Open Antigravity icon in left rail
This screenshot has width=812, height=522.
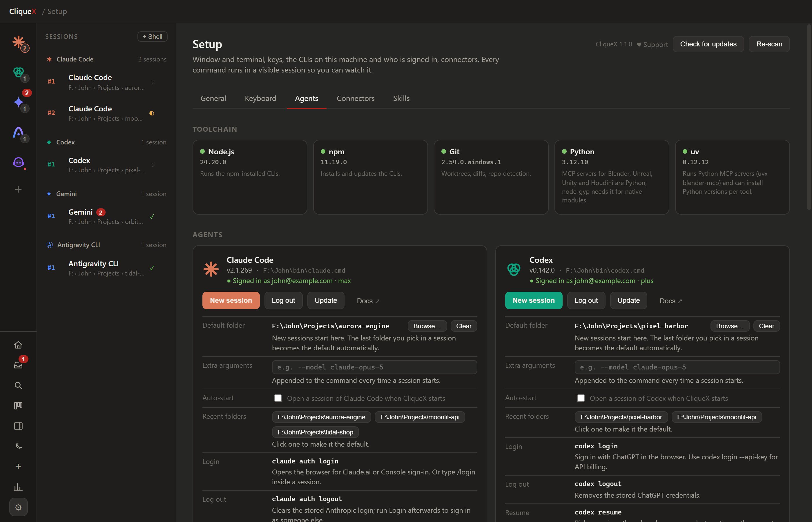(x=18, y=133)
